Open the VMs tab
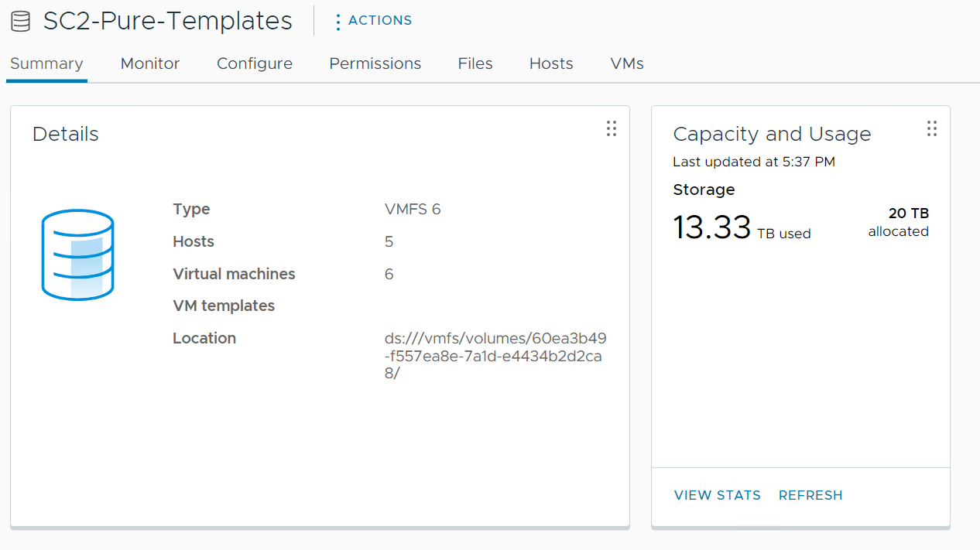The image size is (980, 550). pos(627,63)
